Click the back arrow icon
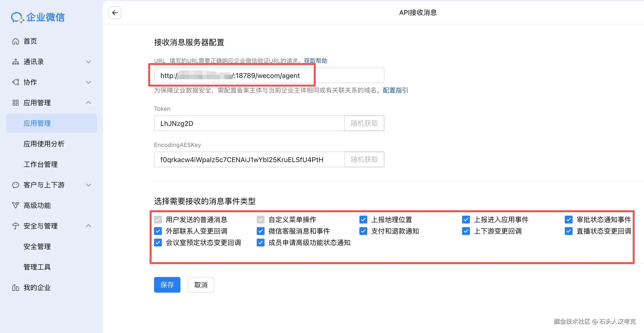644x333 pixels. pos(115,13)
